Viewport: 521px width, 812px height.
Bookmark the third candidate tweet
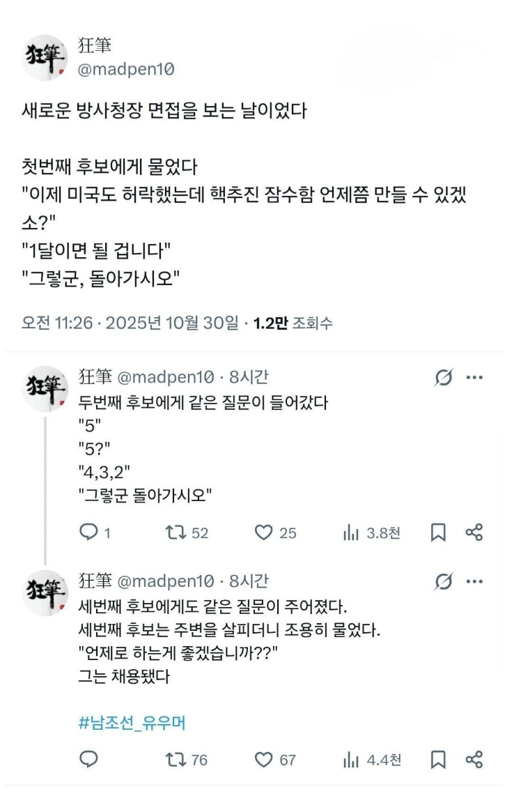tap(438, 759)
